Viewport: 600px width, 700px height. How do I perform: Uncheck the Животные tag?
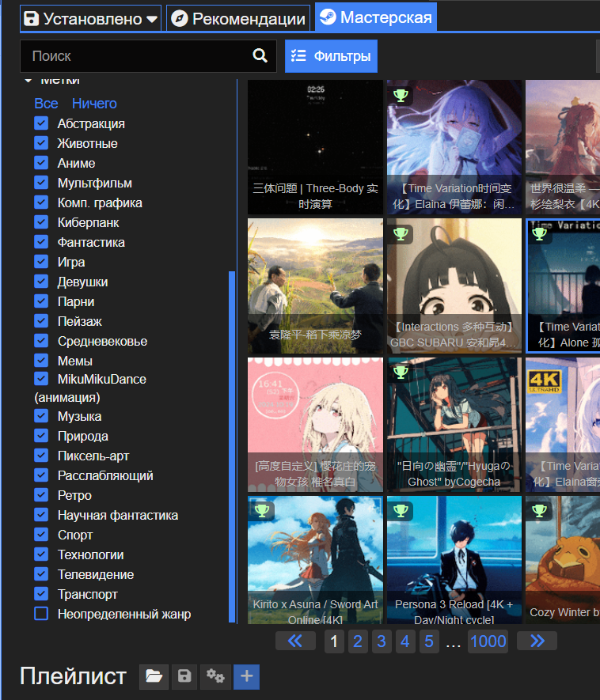click(x=41, y=143)
